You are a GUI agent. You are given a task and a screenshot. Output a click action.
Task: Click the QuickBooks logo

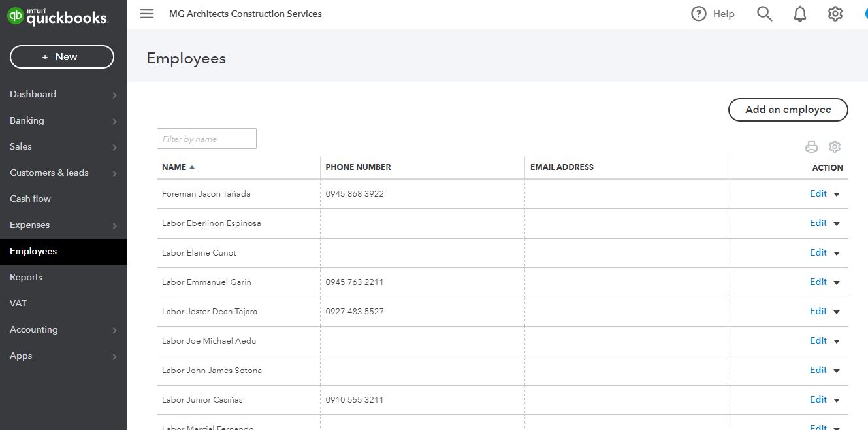point(57,16)
